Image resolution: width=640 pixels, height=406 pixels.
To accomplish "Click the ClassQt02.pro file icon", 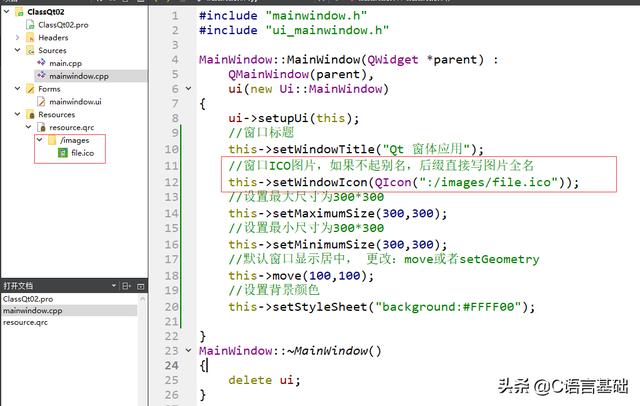I will (x=30, y=25).
